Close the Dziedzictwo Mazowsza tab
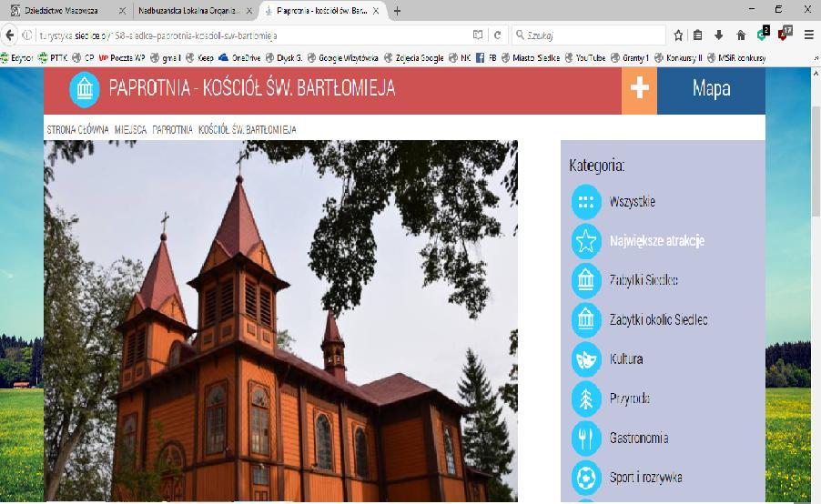 click(122, 11)
